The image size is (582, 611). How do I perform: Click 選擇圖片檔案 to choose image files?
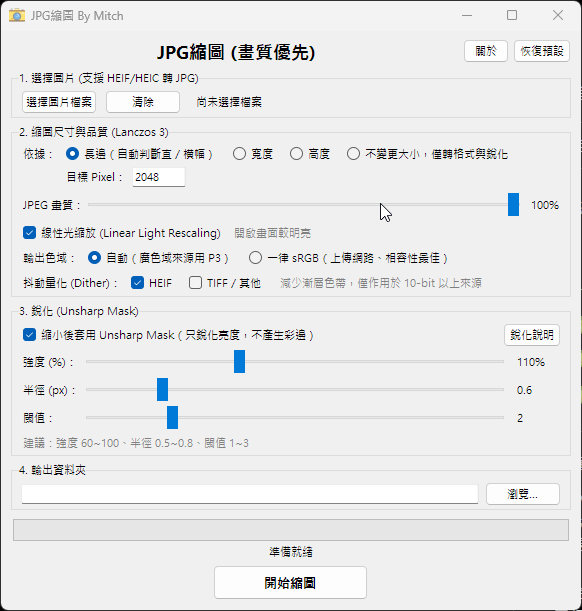[59, 102]
